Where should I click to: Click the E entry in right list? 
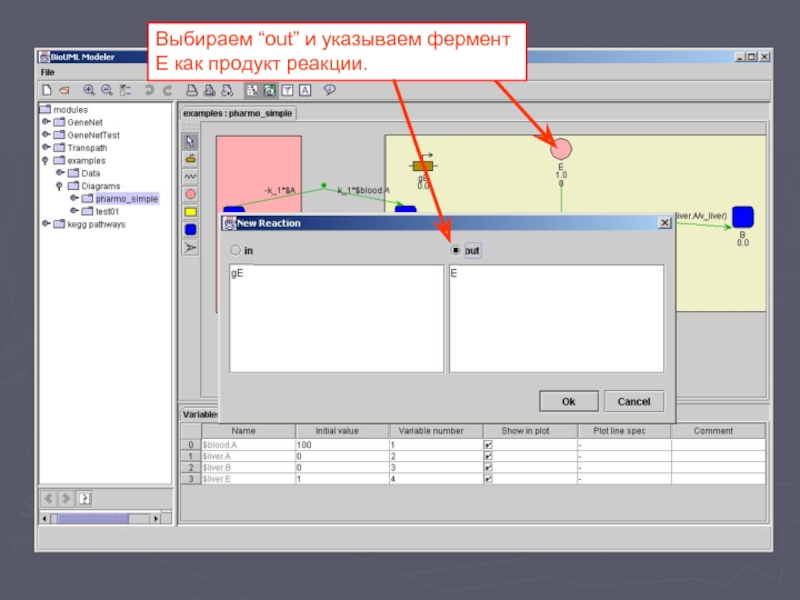pos(454,273)
